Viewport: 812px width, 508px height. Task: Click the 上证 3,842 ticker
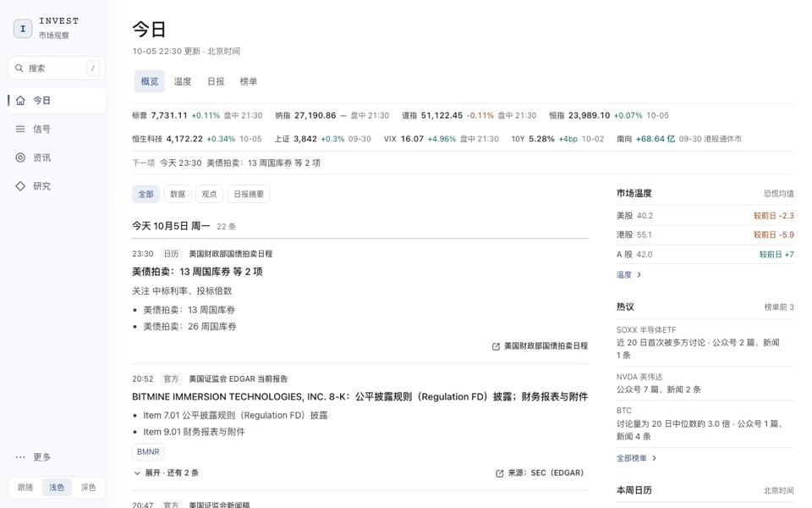click(322, 139)
